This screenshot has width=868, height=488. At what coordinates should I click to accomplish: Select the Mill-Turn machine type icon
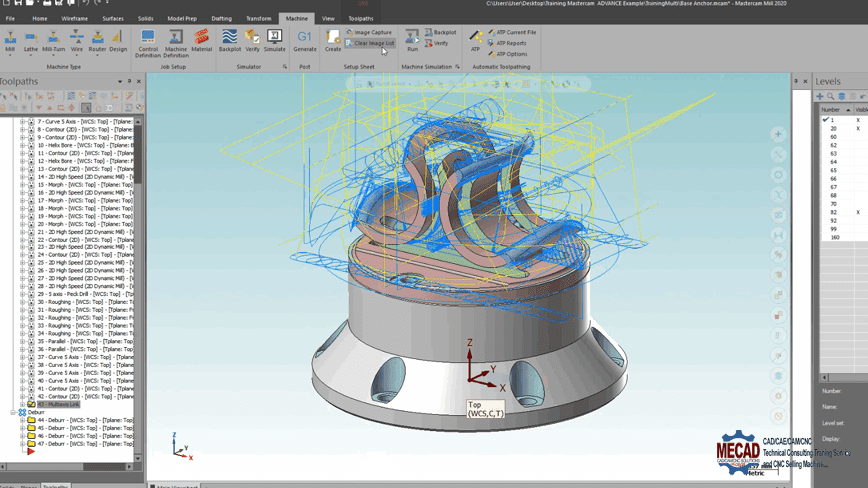click(x=53, y=42)
